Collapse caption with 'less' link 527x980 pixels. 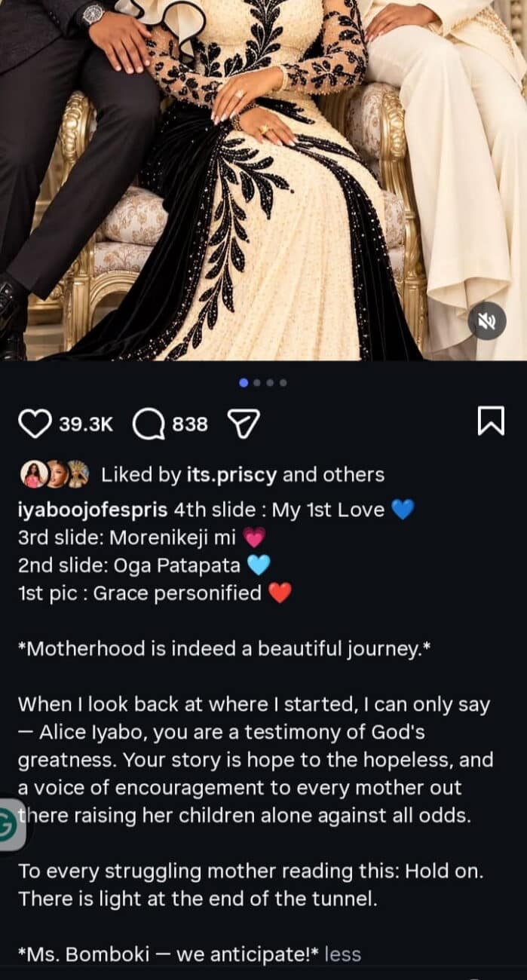[342, 954]
